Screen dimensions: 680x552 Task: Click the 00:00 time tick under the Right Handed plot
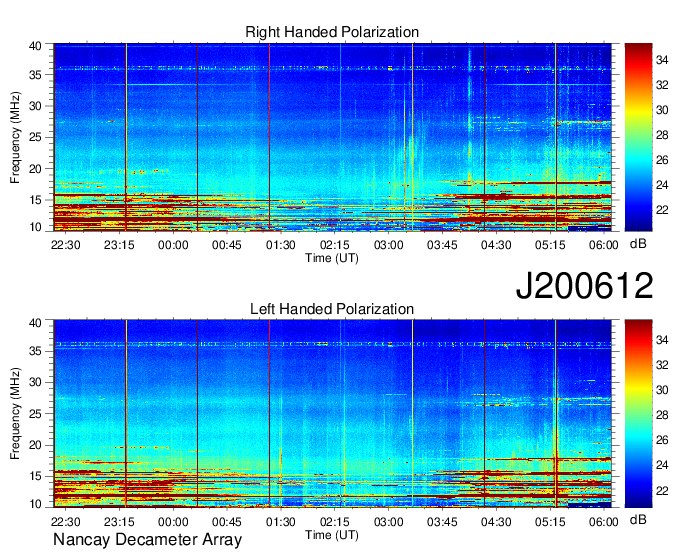coord(173,245)
